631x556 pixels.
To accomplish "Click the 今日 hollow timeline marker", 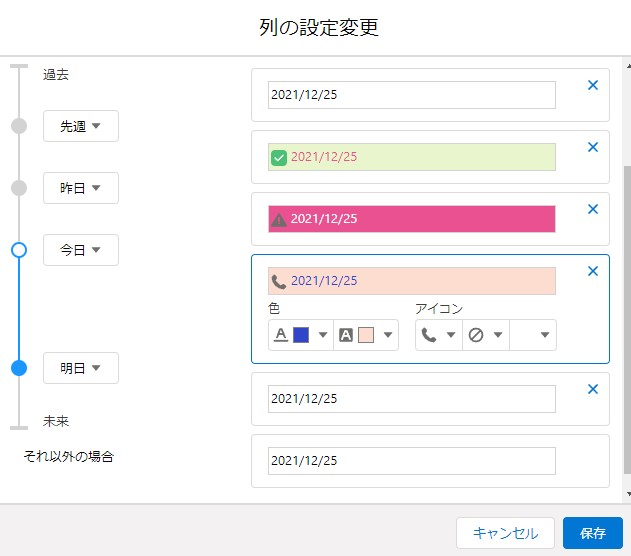I will pyautogui.click(x=19, y=250).
